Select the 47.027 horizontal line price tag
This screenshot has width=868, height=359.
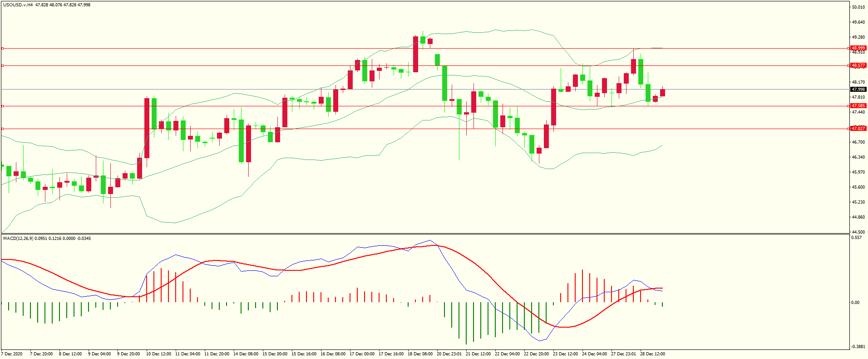coord(858,129)
